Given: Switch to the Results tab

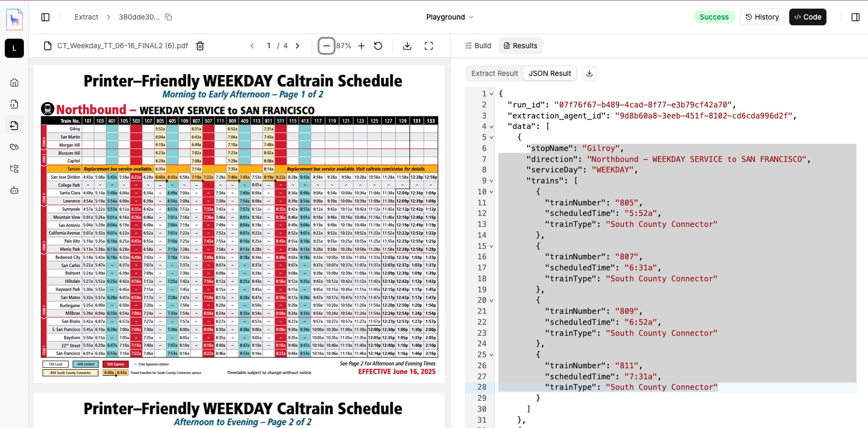Looking at the screenshot, I should point(520,46).
